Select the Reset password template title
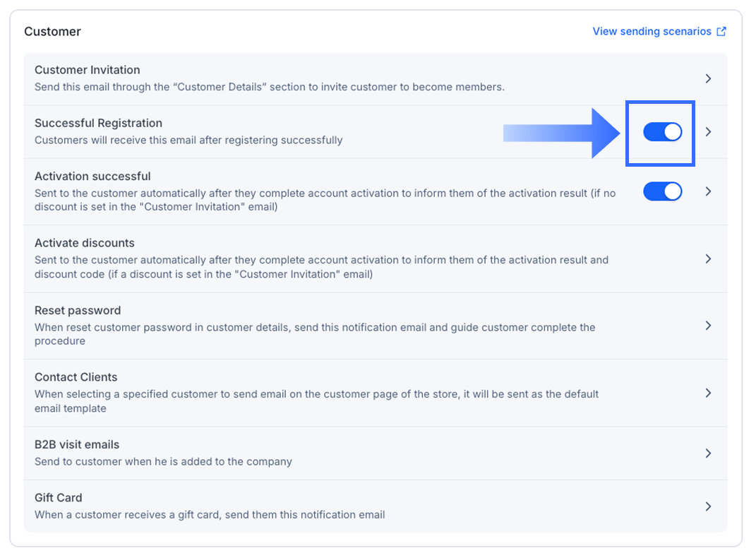This screenshot has width=756, height=558. [78, 311]
